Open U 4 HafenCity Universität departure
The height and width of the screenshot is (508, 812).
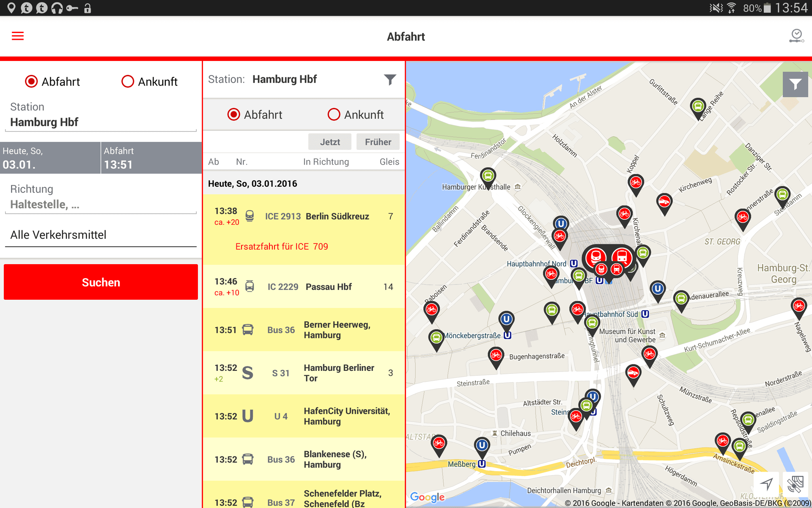(304, 416)
